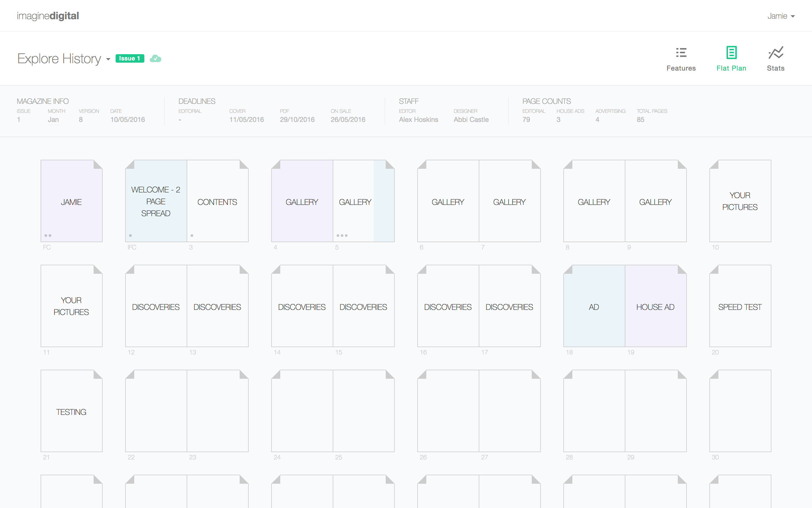Select the CONTENTS page 3
Screen dimensions: 812x508
[217, 201]
